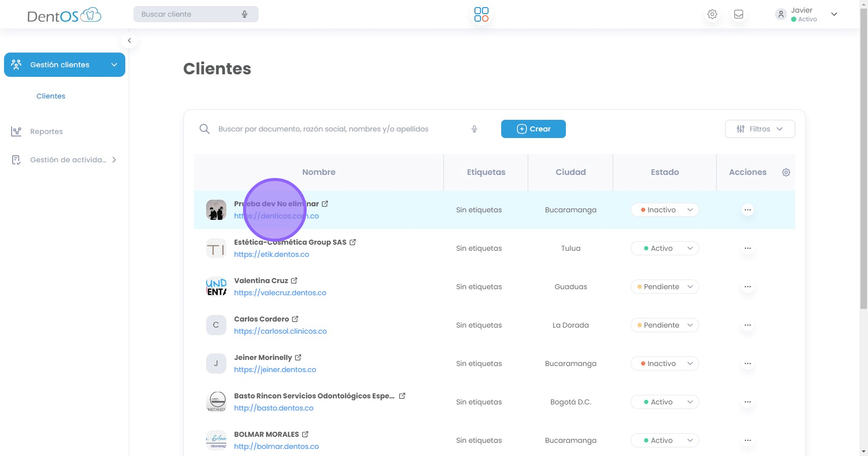Open external link icon beside Valentina Cruz

coord(294,281)
